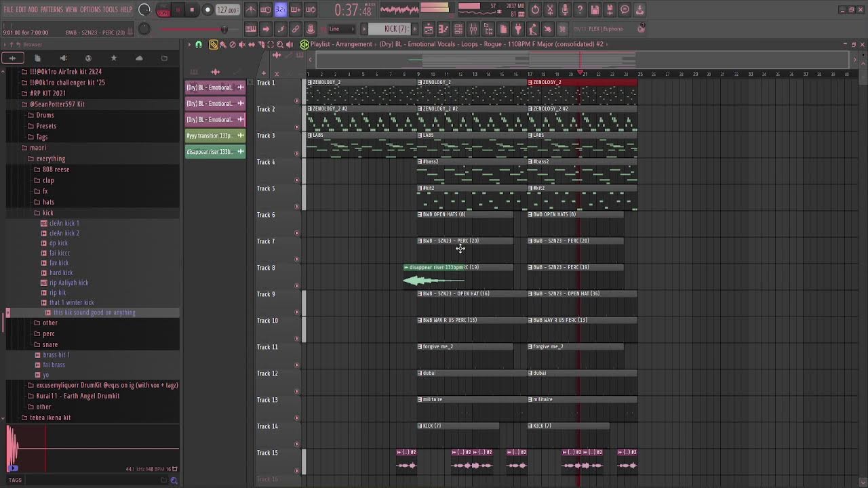Click the Undo history icon
This screenshot has width=868, height=488.
535,9
